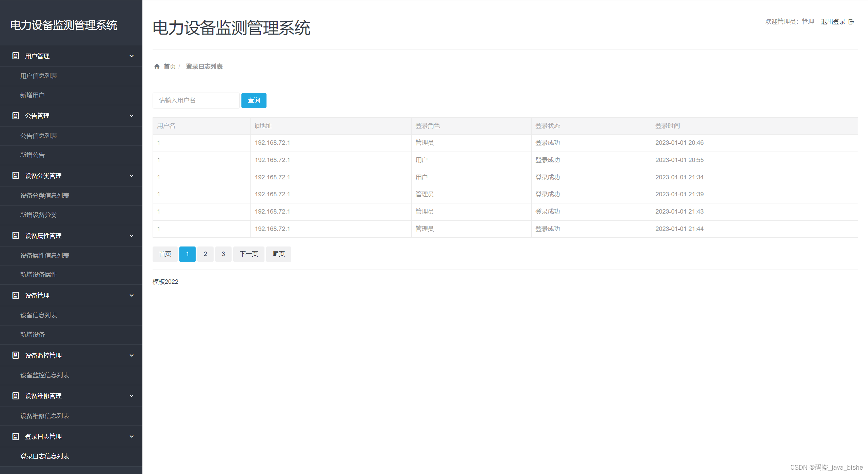Open 新增设备 sidebar item
The height and width of the screenshot is (474, 868).
click(33, 335)
